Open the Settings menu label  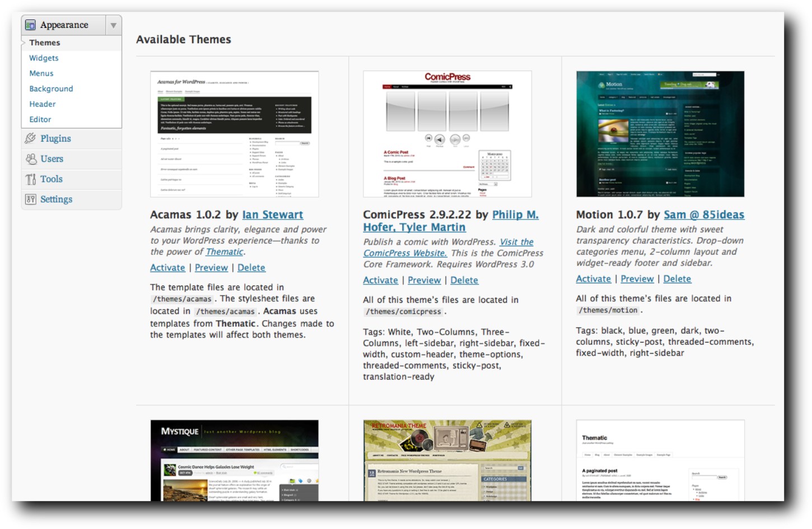pyautogui.click(x=56, y=199)
